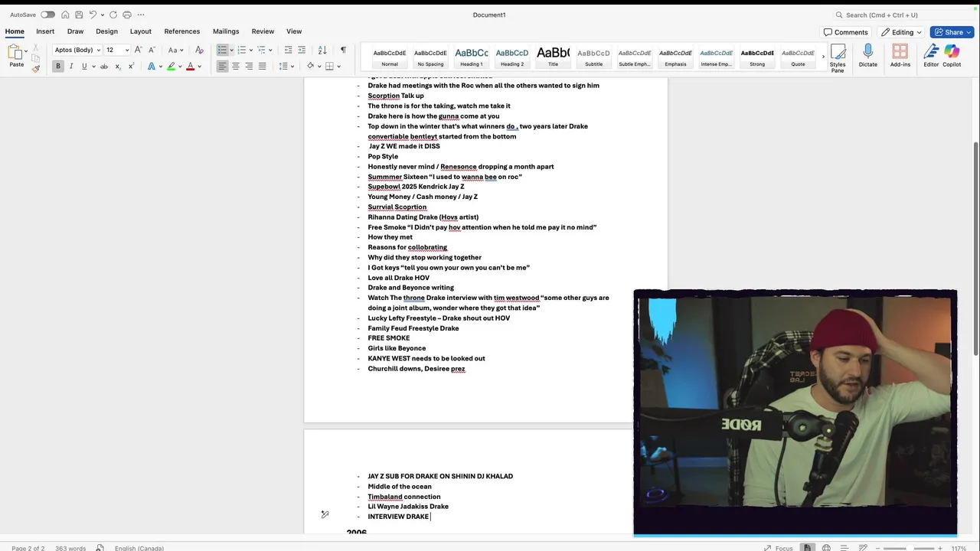Click the Format Painter brush icon
Viewport: 980px width, 551px height.
click(36, 68)
